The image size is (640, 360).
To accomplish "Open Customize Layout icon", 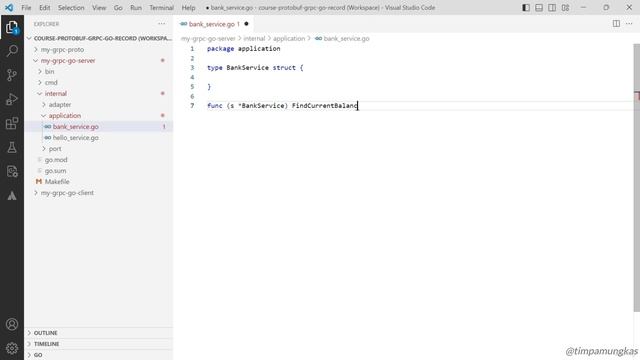I will coord(565,7).
